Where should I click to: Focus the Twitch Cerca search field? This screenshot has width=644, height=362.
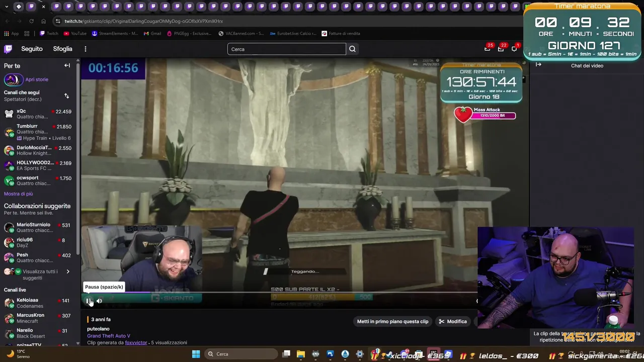[287, 49]
